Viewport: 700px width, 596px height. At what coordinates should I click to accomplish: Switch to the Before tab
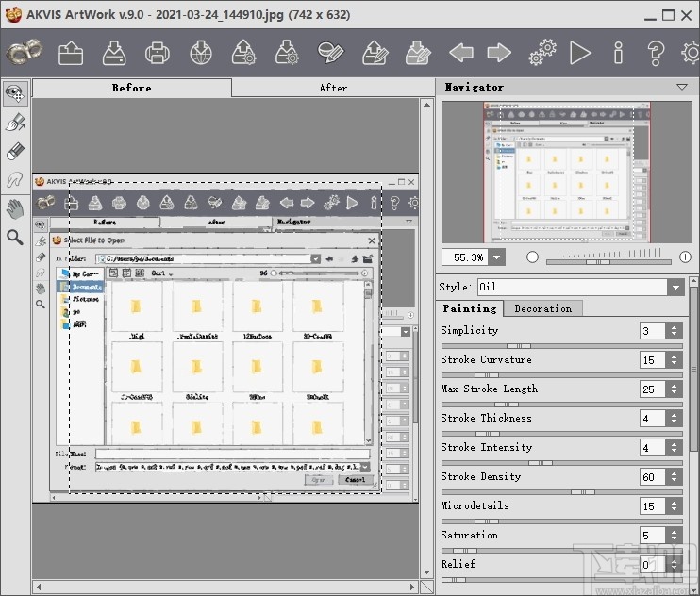point(132,88)
